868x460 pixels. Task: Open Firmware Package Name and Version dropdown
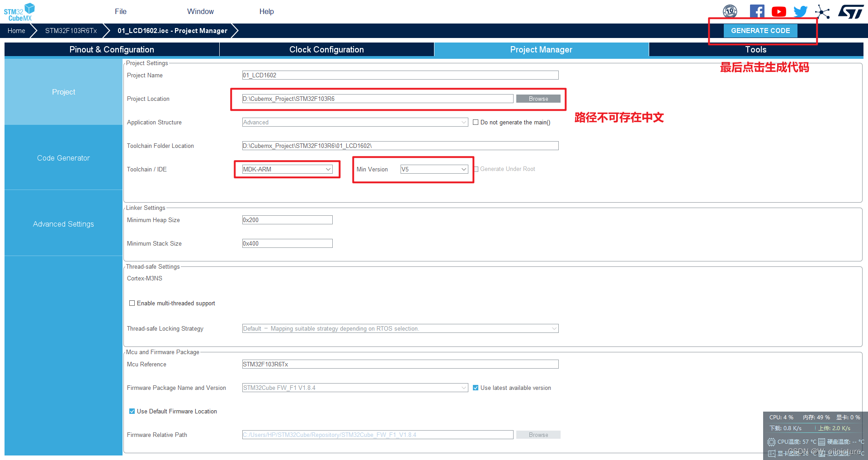355,388
